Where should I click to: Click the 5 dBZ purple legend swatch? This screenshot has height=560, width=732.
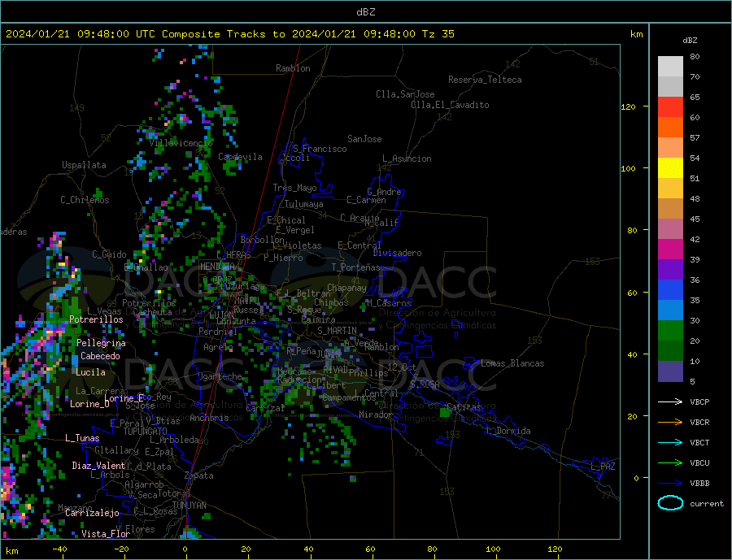[670, 371]
